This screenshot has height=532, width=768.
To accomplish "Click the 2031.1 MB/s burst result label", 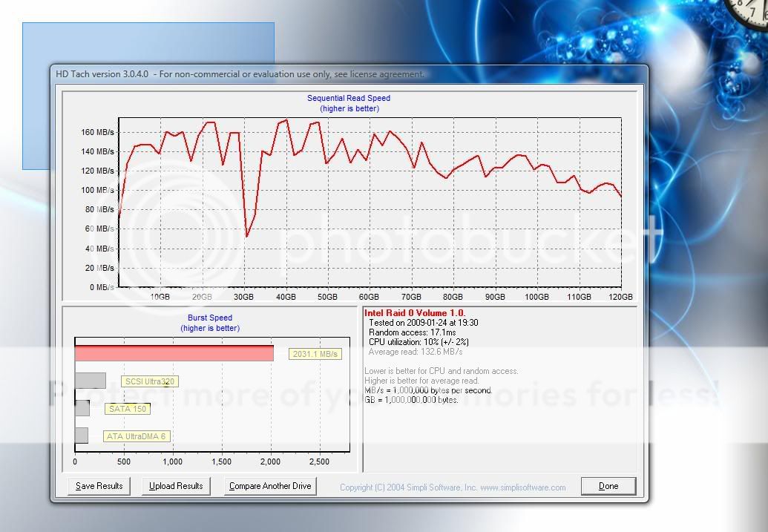I will tap(315, 354).
